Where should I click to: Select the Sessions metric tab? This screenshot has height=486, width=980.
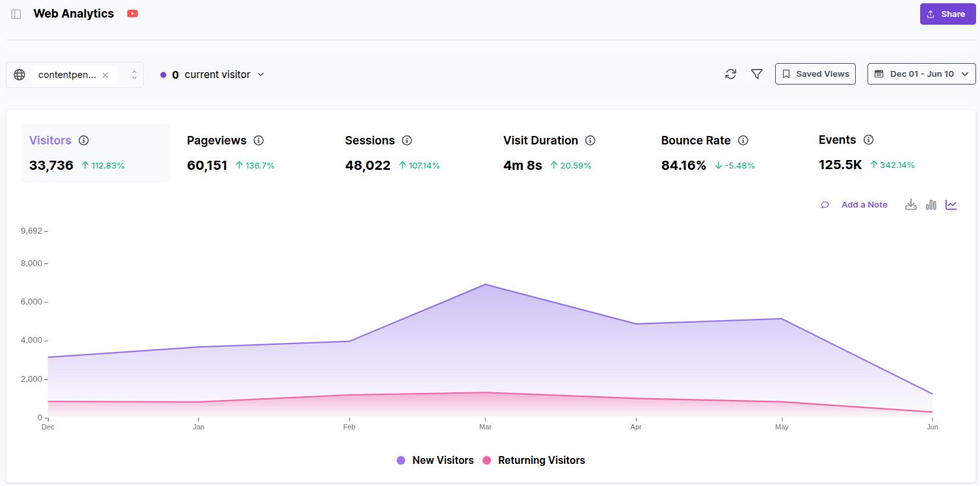coord(411,154)
